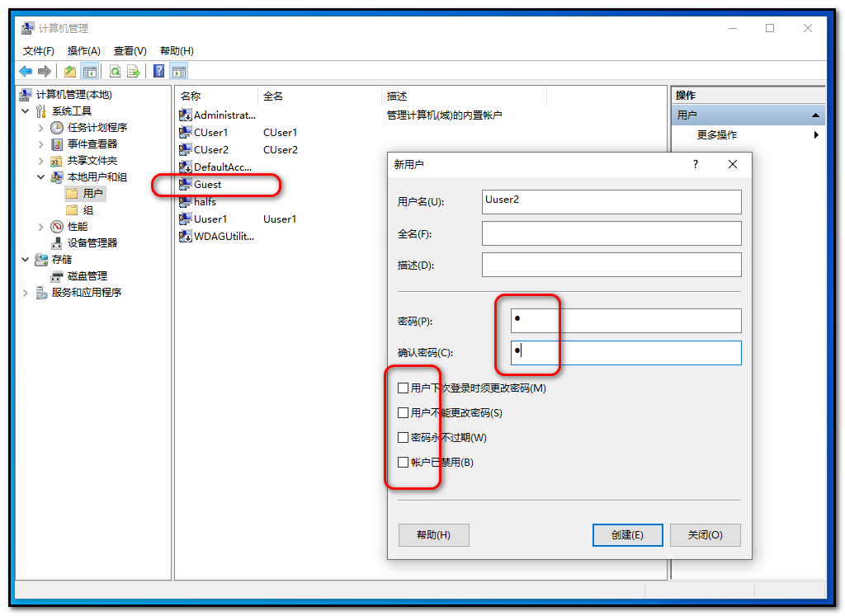845x616 pixels.
Task: Click into the 全名 input field
Action: (x=611, y=233)
